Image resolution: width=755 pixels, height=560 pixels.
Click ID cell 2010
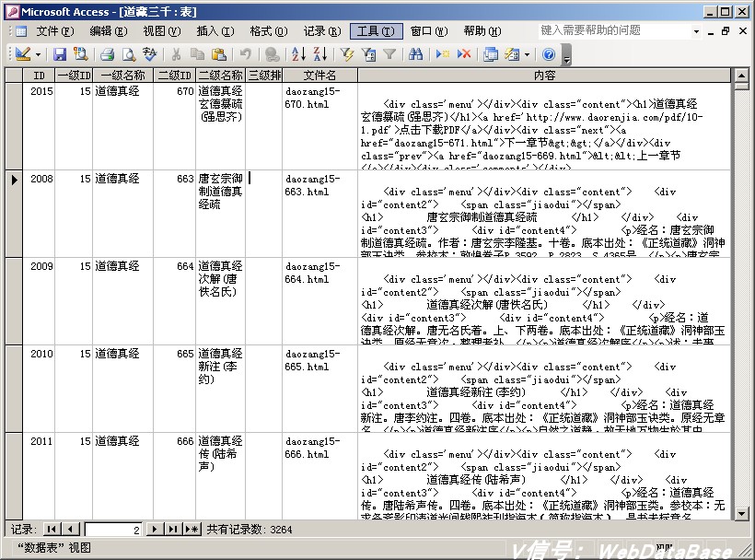[39, 388]
